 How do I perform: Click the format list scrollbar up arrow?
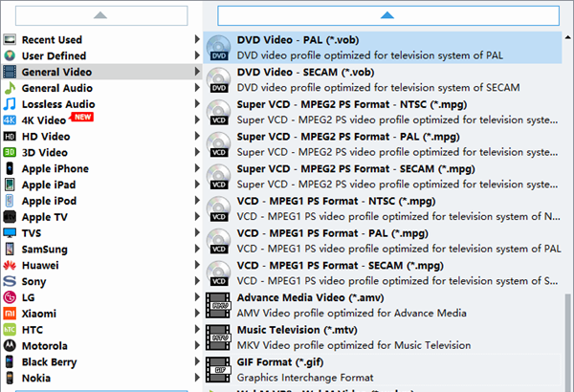(567, 37)
